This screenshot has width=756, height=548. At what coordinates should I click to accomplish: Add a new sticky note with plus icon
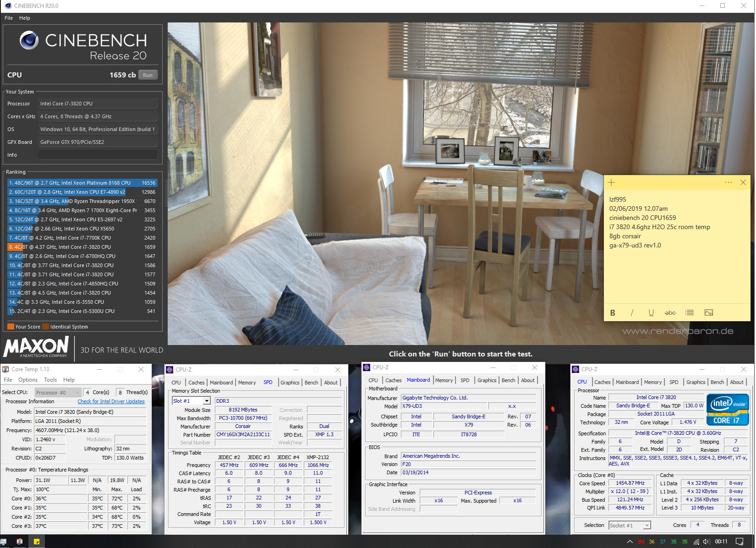click(611, 182)
